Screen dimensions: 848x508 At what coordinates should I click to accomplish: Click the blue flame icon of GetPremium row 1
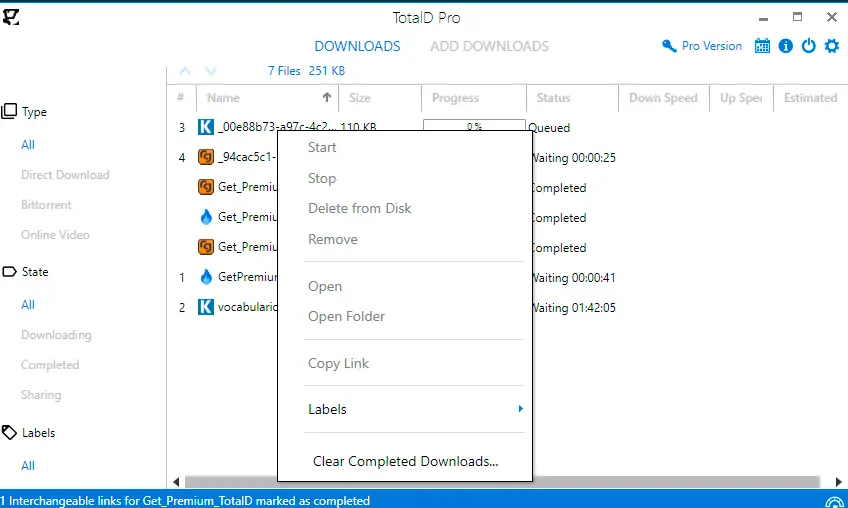206,277
